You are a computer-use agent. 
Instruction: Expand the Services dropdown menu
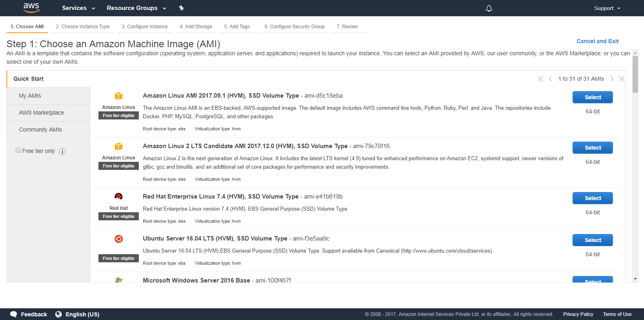79,8
